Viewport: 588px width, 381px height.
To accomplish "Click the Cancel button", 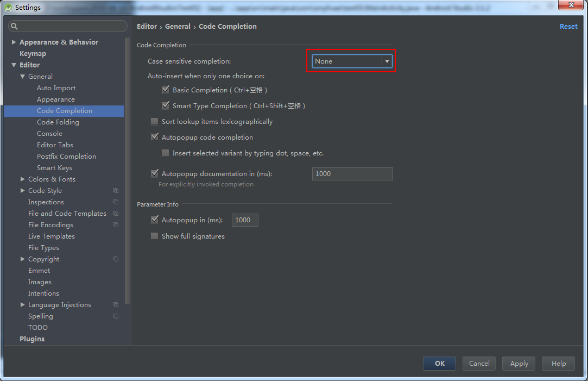I will click(479, 364).
